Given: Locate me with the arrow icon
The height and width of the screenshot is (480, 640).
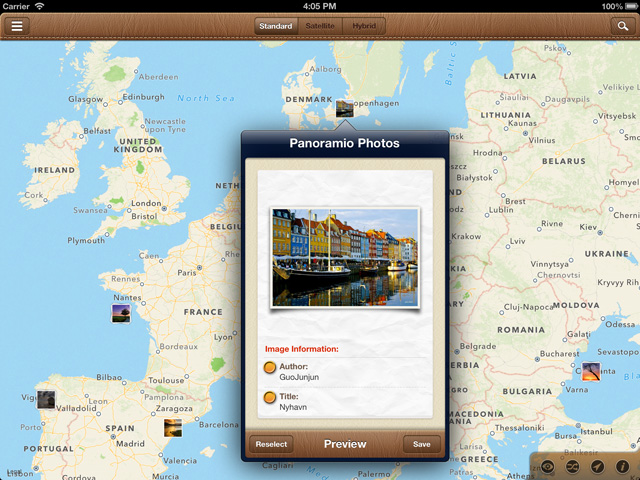Looking at the screenshot, I should click(597, 466).
